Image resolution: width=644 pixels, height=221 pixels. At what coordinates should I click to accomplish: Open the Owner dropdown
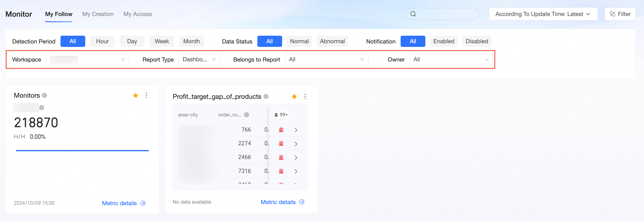coord(451,59)
